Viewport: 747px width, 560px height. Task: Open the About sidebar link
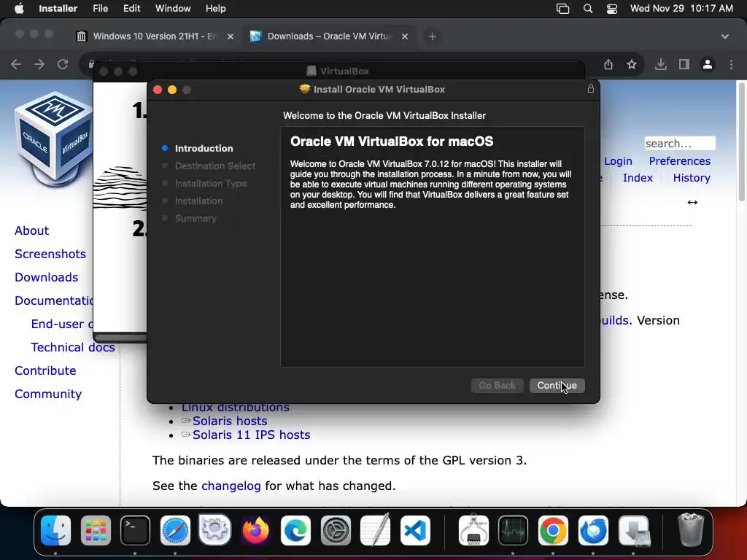click(31, 230)
